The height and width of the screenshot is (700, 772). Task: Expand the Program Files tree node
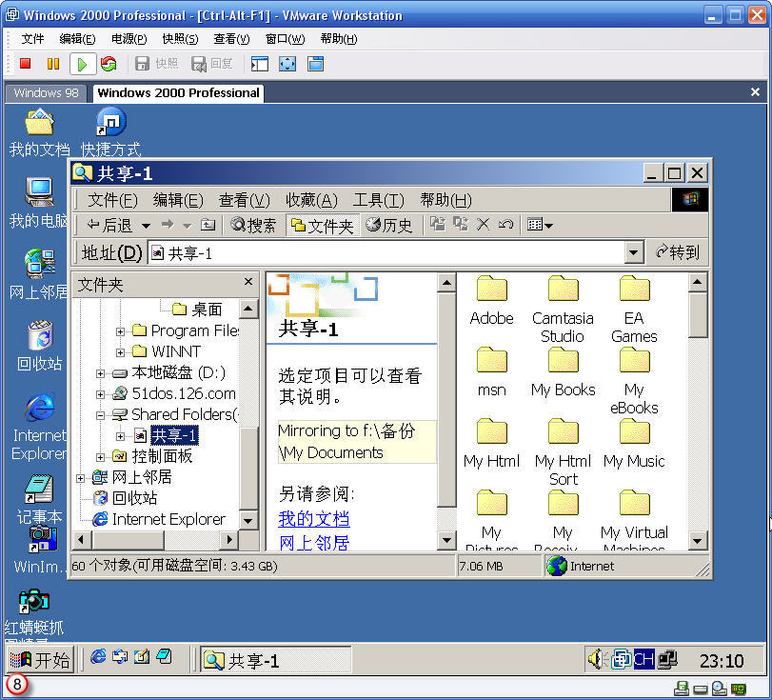pyautogui.click(x=120, y=331)
